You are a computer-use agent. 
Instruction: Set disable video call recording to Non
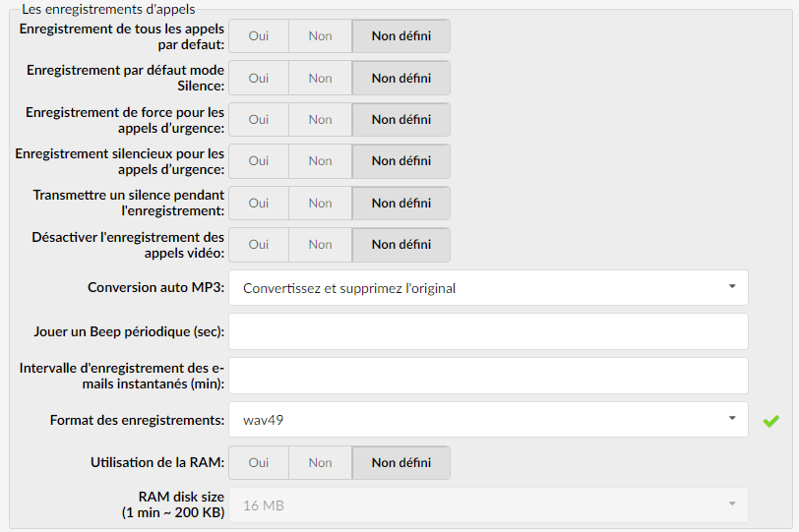tap(320, 244)
